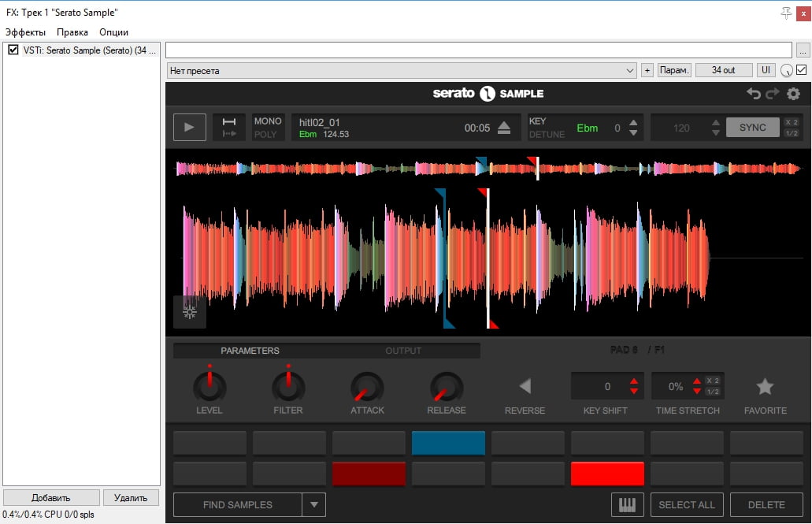
Task: Select the blue sample pad
Action: point(448,443)
